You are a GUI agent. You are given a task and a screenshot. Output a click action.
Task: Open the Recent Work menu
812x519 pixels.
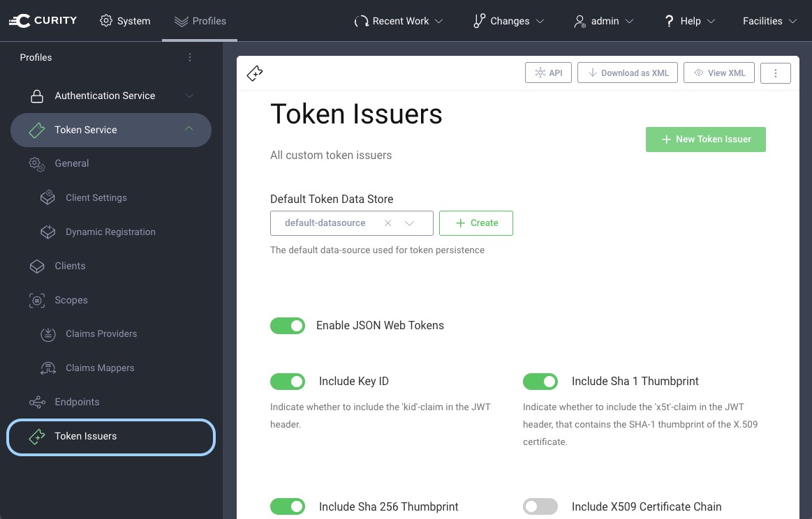click(x=399, y=21)
